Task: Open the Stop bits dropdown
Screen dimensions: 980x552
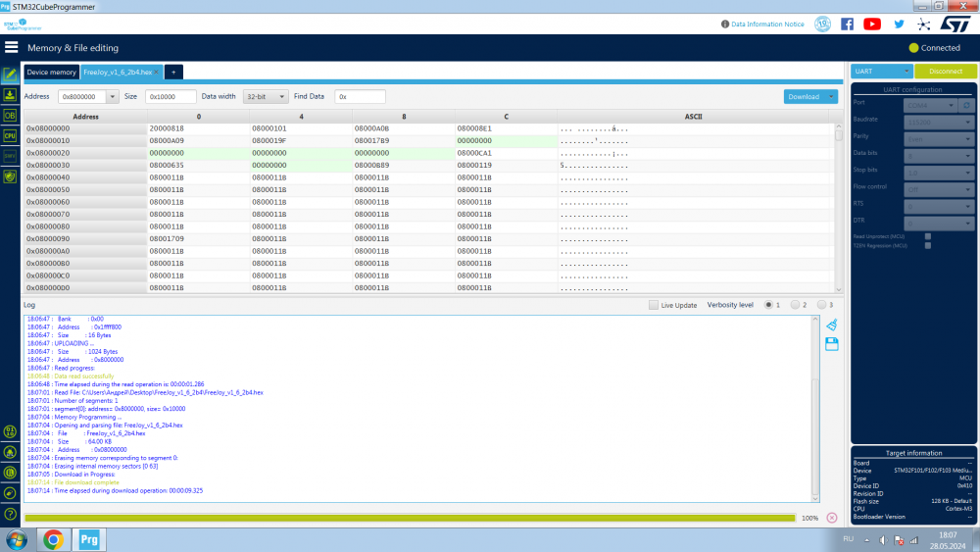Action: coord(939,173)
